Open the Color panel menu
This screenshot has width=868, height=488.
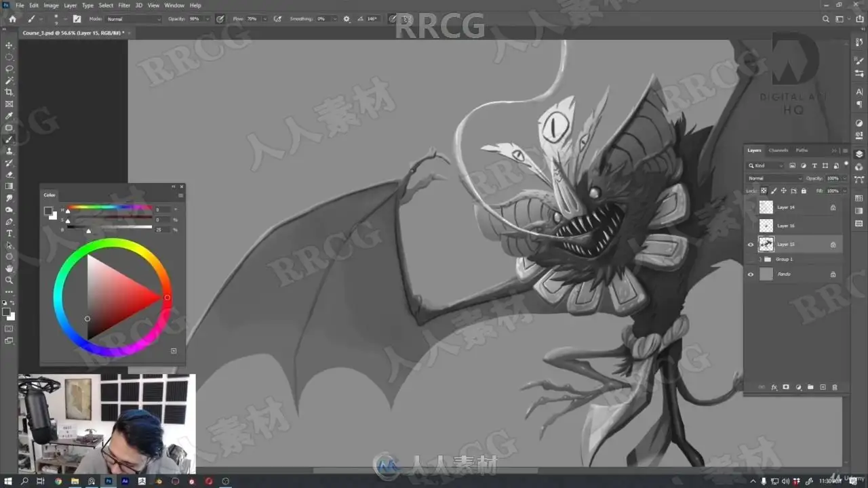coord(180,195)
